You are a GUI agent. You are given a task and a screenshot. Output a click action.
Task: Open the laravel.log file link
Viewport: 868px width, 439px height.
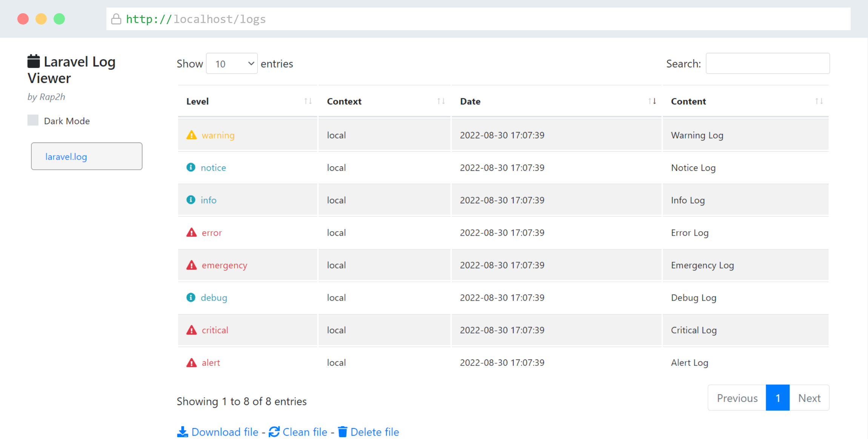tap(66, 157)
